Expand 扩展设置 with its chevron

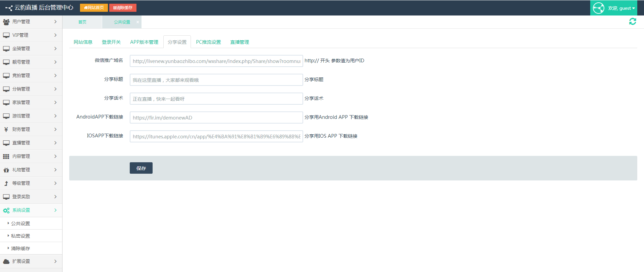55,261
